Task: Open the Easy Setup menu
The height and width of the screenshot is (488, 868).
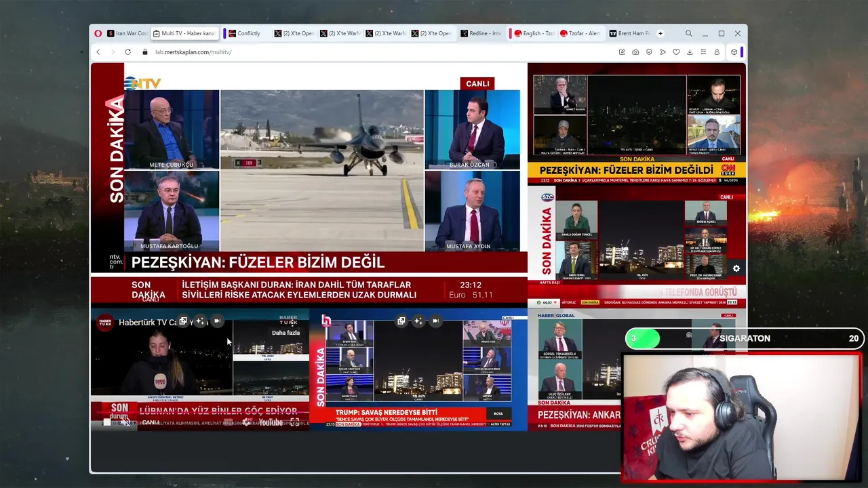Action: (703, 52)
